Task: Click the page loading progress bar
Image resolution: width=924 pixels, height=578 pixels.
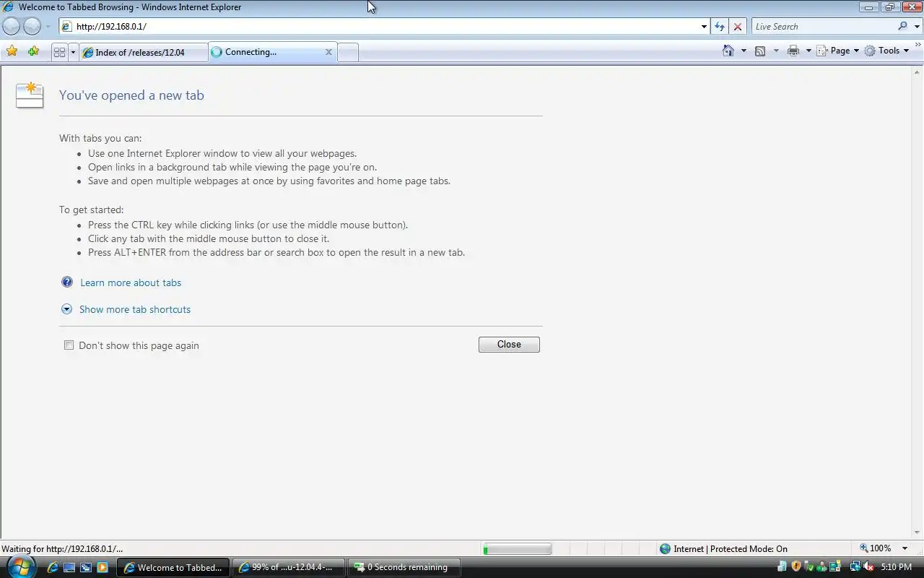Action: click(x=517, y=549)
